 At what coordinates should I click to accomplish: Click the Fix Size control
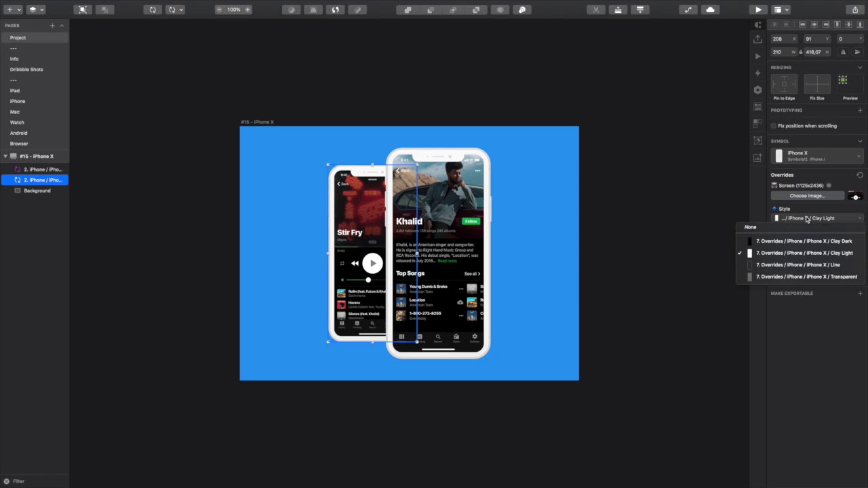point(817,84)
